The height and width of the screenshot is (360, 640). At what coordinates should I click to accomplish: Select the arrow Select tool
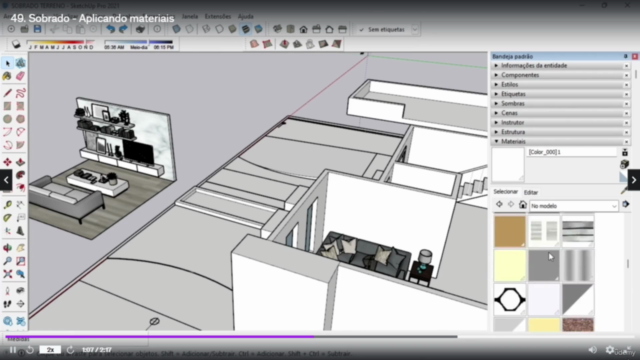click(x=7, y=63)
